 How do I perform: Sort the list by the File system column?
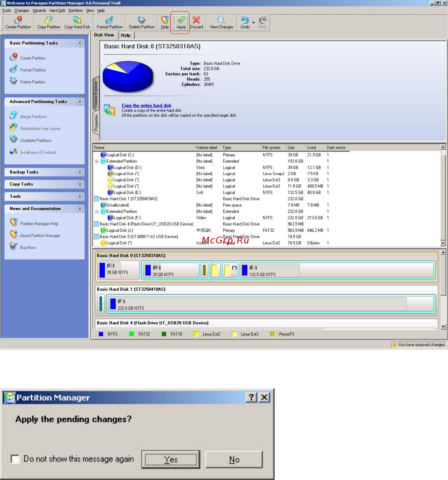tap(273, 148)
